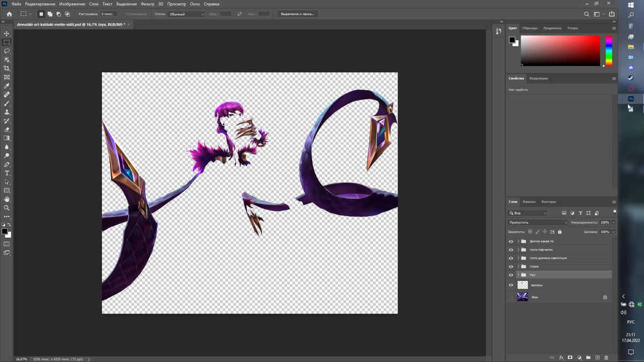Click 'New selection' mode button
Screen dimensions: 644x362
pyautogui.click(x=41, y=14)
